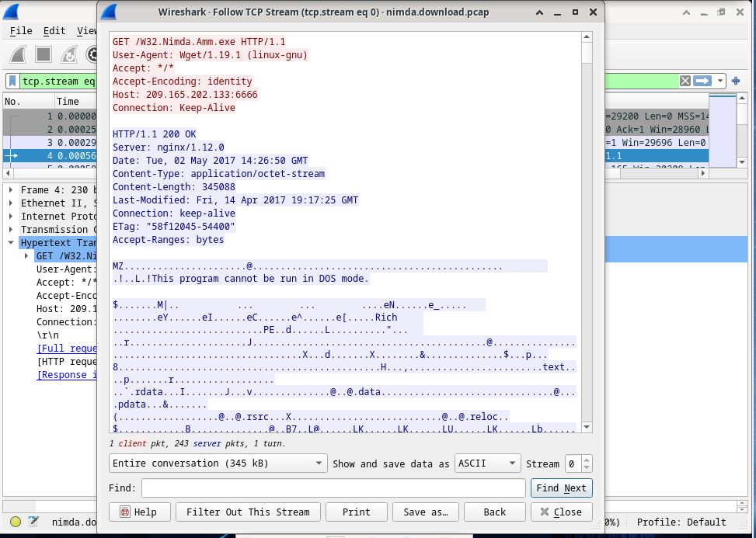Viewport: 756px width, 538px height.
Task: Apply the display filter arrow icon
Action: 702,81
